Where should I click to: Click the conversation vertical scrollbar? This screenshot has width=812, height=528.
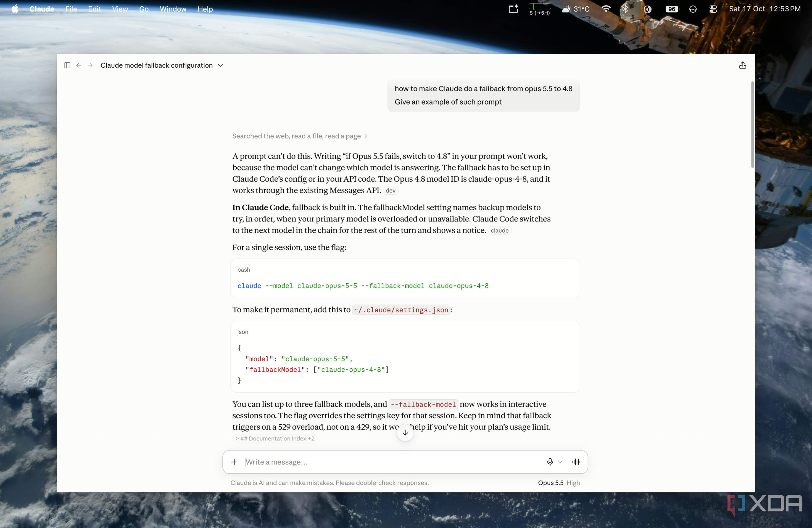tap(752, 125)
